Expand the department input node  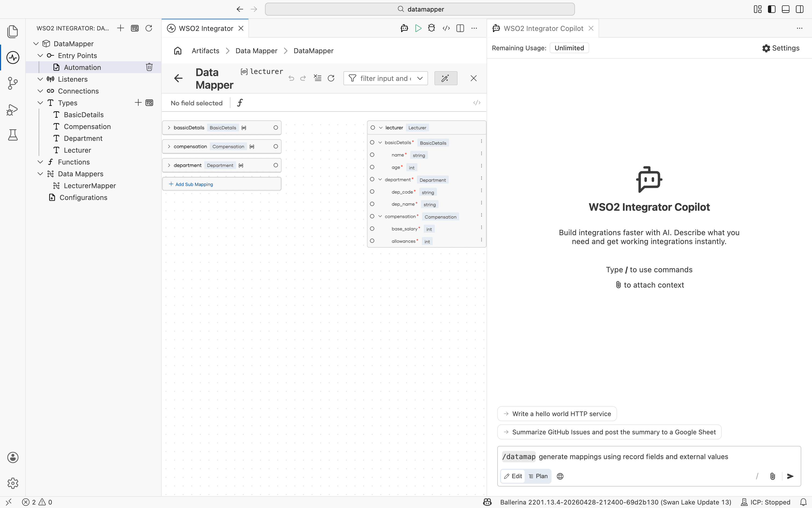(x=169, y=165)
